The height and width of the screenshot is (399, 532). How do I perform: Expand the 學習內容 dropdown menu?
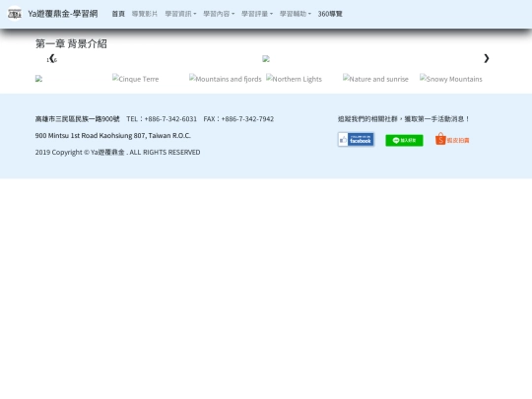tap(219, 14)
